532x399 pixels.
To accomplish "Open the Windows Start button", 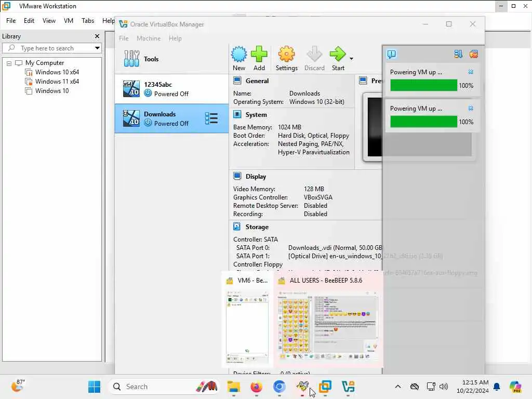I will [94, 387].
